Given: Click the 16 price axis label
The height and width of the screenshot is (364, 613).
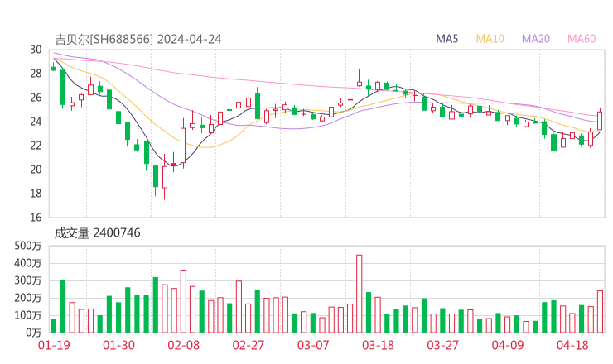Looking at the screenshot, I should pos(36,218).
